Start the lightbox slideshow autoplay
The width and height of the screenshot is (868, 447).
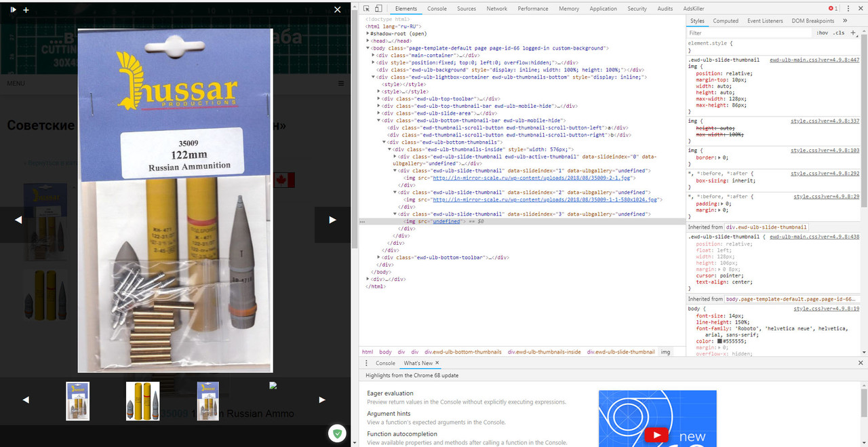click(13, 9)
